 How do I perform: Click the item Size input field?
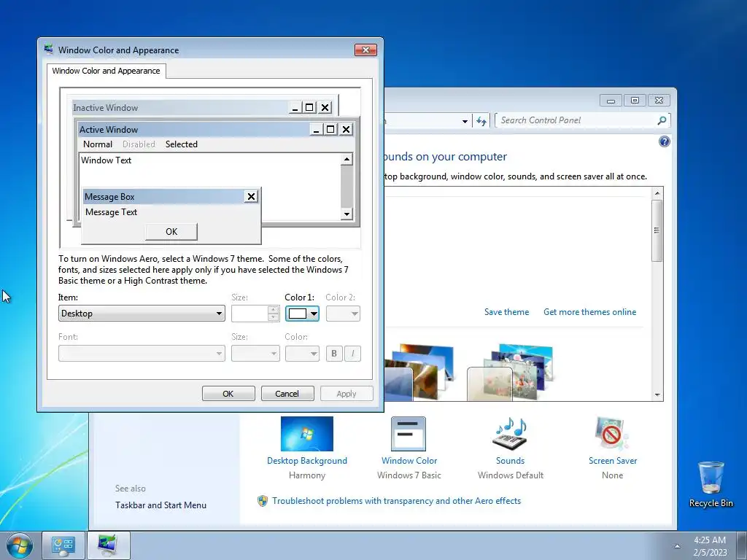(x=249, y=314)
